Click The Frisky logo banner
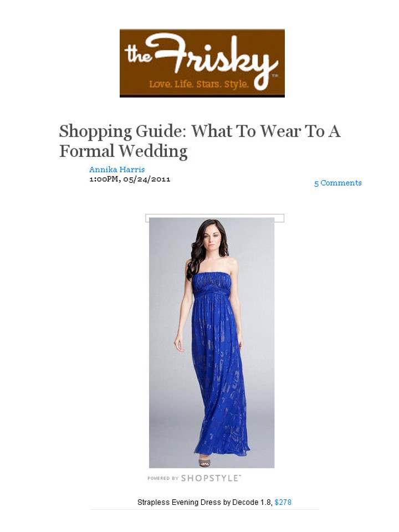 (202, 63)
